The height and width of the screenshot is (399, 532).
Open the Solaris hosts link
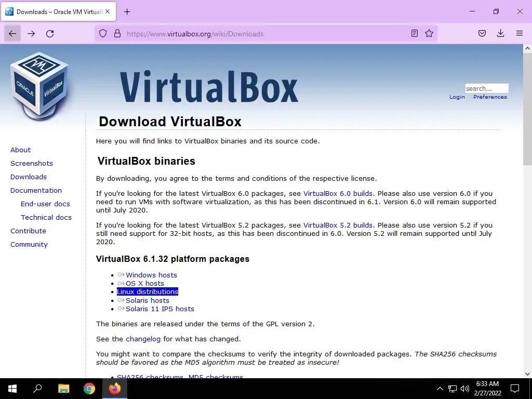tap(147, 301)
